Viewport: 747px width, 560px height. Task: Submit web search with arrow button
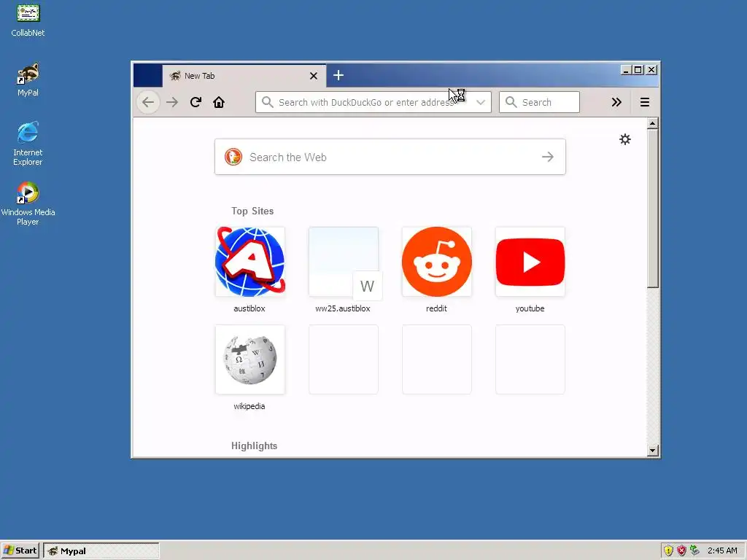tap(548, 157)
